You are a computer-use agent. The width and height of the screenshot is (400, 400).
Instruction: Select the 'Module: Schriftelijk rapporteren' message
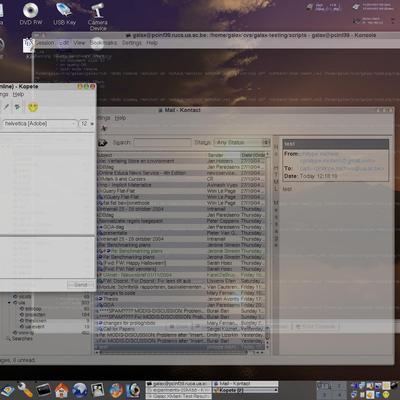[x=181, y=287]
